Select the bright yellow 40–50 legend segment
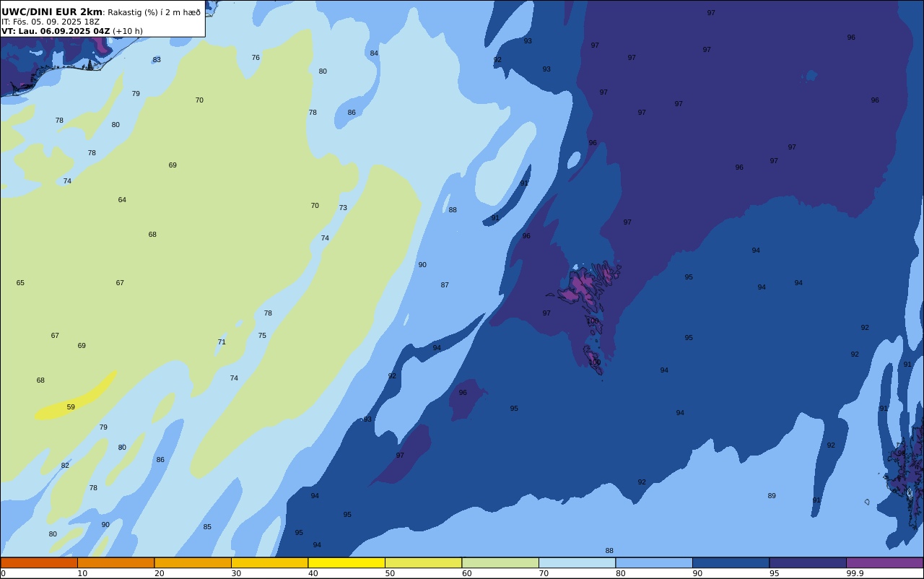This screenshot has height=579, width=924. tap(346, 562)
